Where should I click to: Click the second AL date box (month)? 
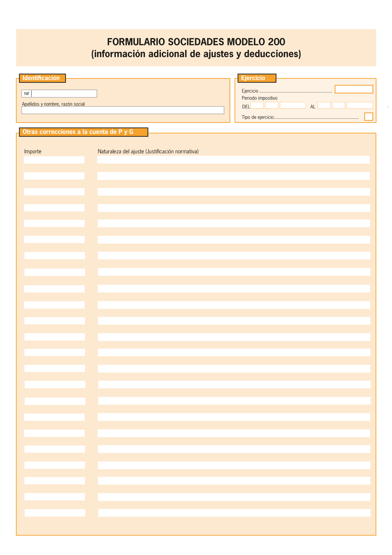click(x=338, y=105)
